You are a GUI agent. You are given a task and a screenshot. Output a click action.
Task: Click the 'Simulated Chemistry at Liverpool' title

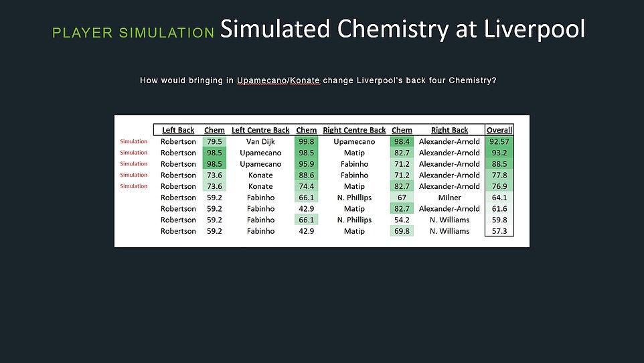402,29
